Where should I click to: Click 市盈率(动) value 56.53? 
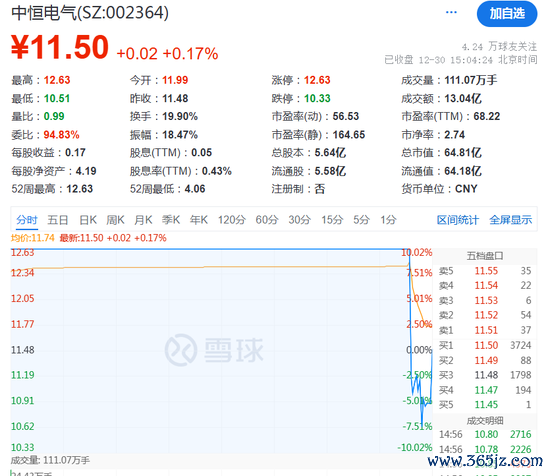pos(346,116)
